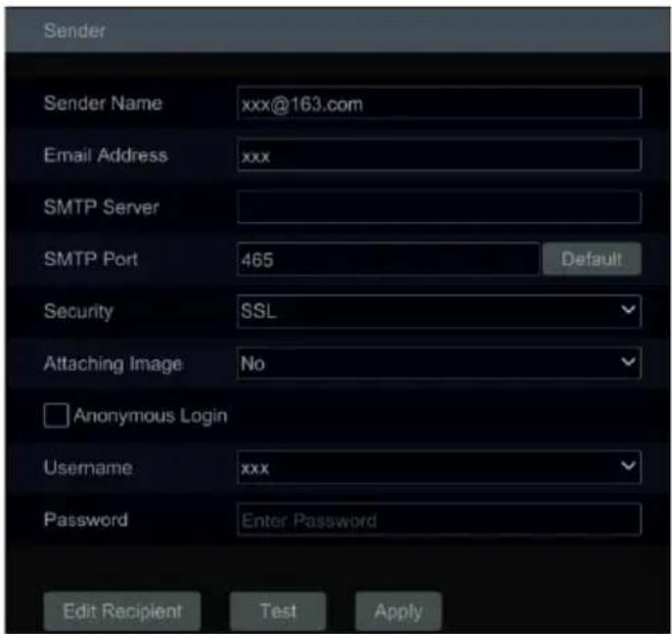The height and width of the screenshot is (634, 672).
Task: Expand the Attaching Image dropdown
Action: [x=439, y=363]
